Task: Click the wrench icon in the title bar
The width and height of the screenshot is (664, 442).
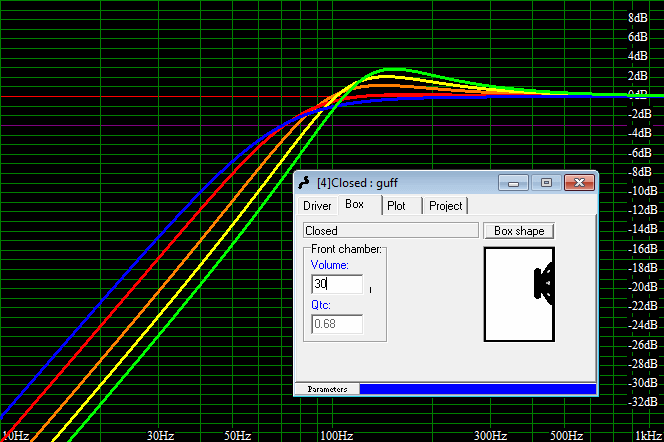Action: (x=304, y=183)
